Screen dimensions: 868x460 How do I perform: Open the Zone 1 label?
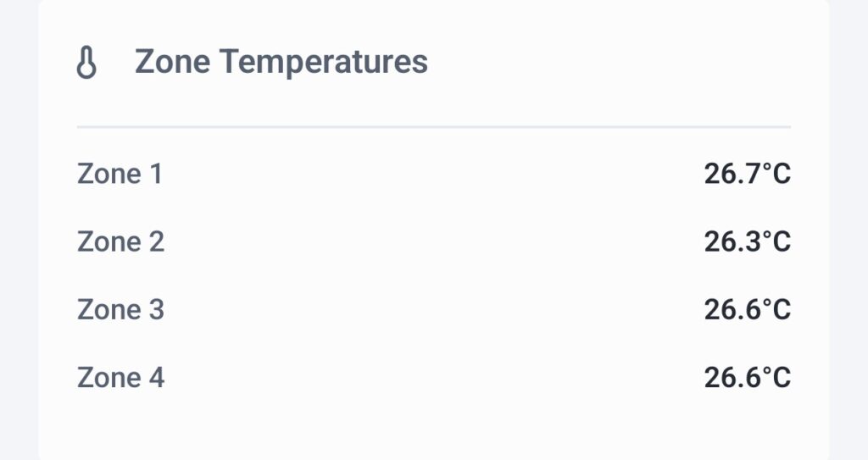[x=120, y=174]
